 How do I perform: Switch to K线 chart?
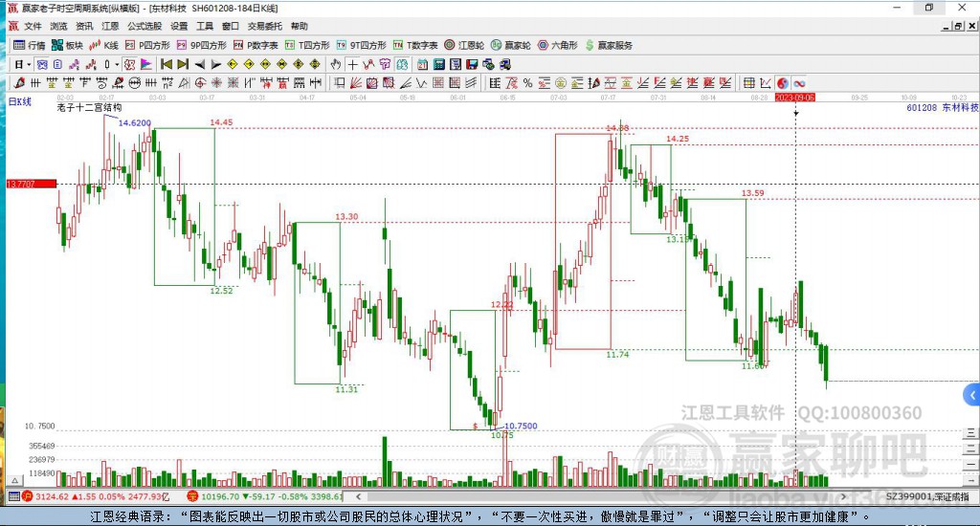103,45
